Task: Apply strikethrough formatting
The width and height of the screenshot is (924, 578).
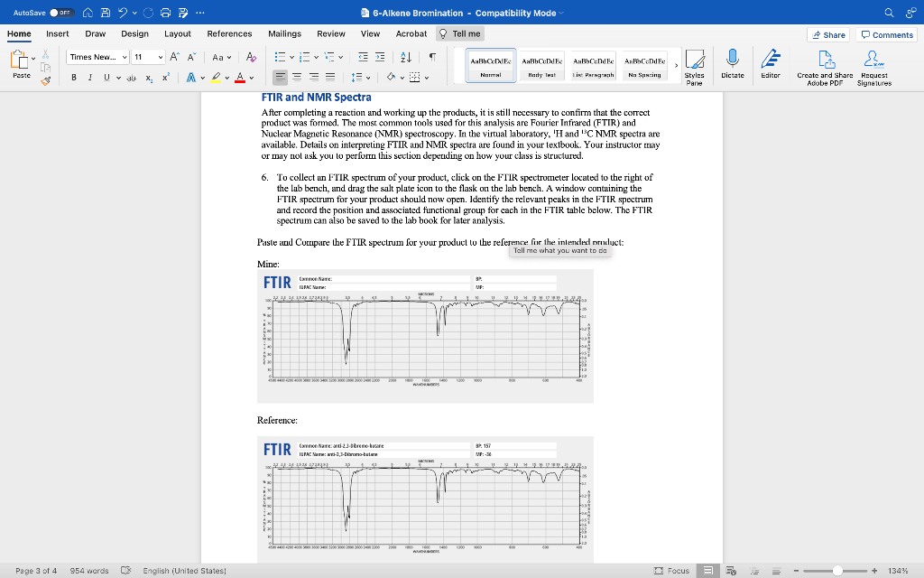Action: (131, 78)
